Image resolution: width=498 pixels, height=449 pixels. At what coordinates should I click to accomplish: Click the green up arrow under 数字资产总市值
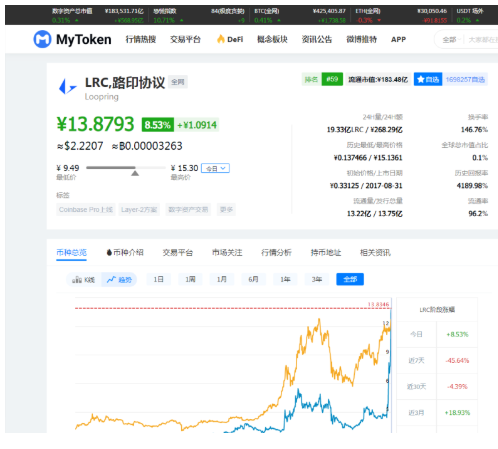[77, 20]
